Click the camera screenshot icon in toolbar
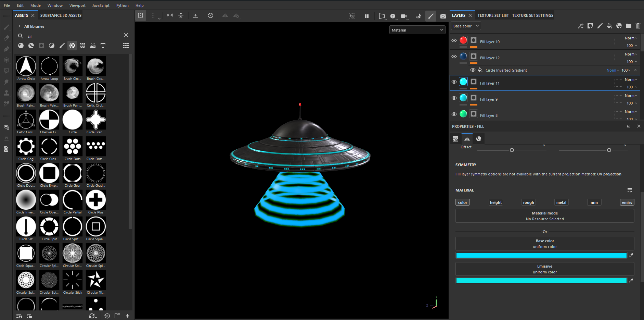 [443, 16]
